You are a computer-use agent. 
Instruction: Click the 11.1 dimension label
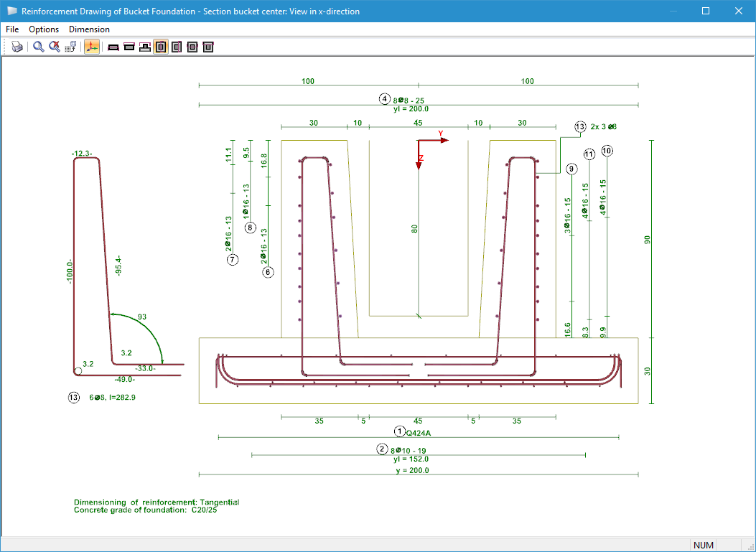228,155
